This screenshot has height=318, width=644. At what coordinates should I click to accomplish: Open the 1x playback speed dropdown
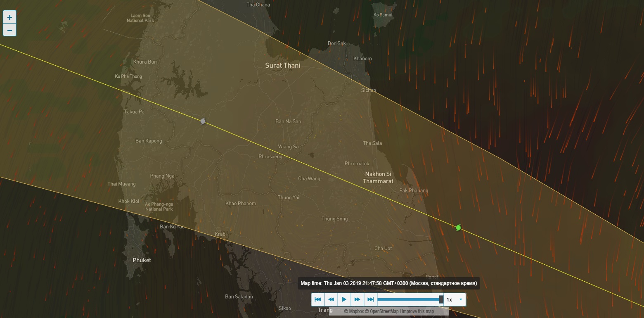pos(455,299)
